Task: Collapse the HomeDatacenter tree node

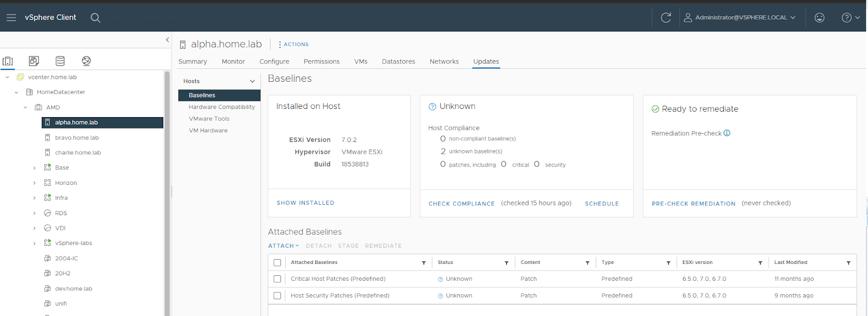Action: click(16, 92)
